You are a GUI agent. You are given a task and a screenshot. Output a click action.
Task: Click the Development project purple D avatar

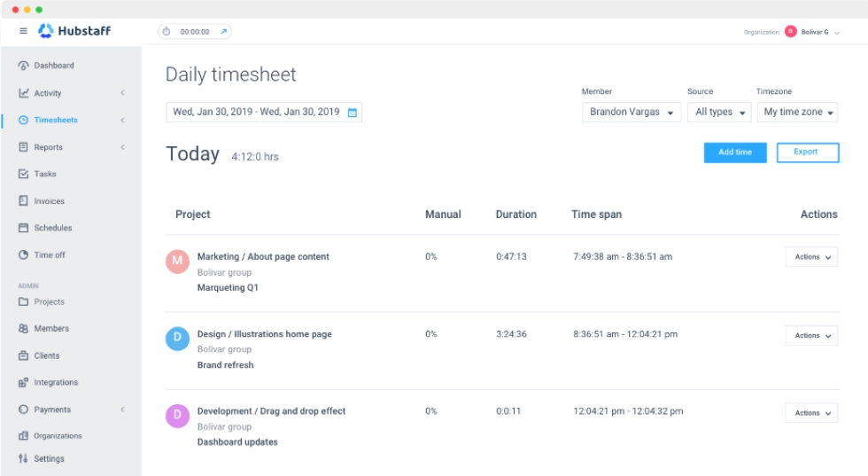177,416
